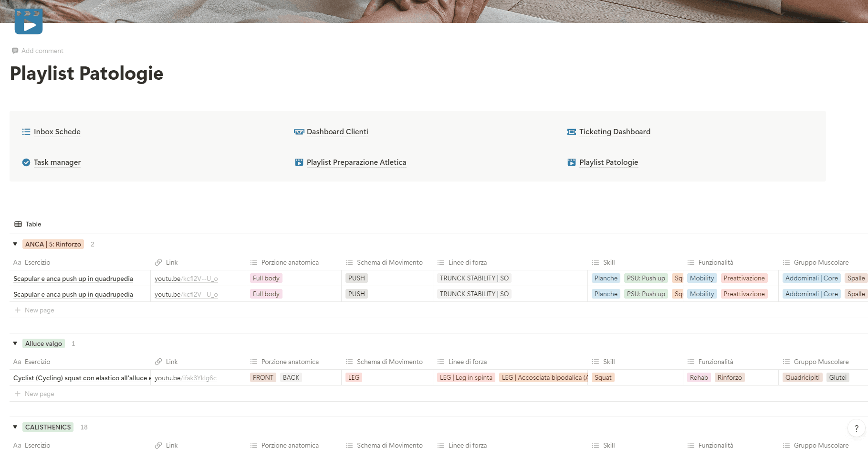Screen dimensions: 868x450
Task: Select the green Squat skill tag
Action: click(603, 377)
